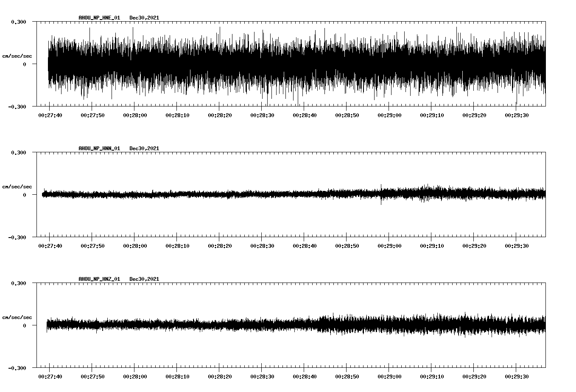Viewport: 576px width, 392px height.
Task: Choose the 00:29:00 time label under HNZ plot
Action: [x=389, y=376]
